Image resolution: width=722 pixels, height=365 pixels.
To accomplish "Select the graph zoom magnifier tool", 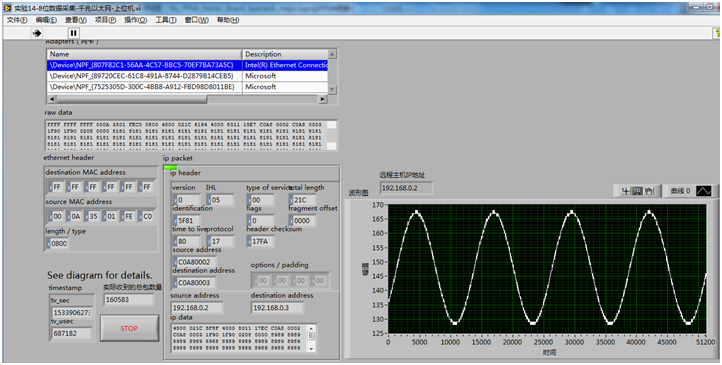I will pyautogui.click(x=637, y=191).
